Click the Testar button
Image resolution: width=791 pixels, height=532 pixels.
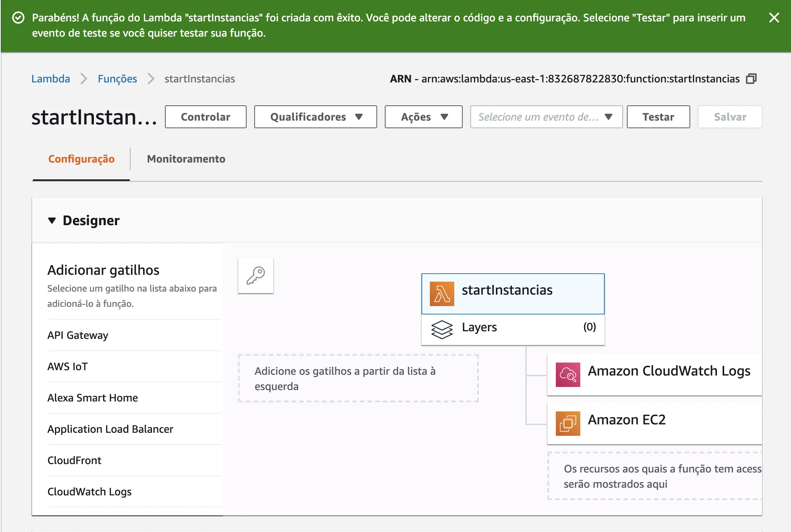click(x=658, y=117)
